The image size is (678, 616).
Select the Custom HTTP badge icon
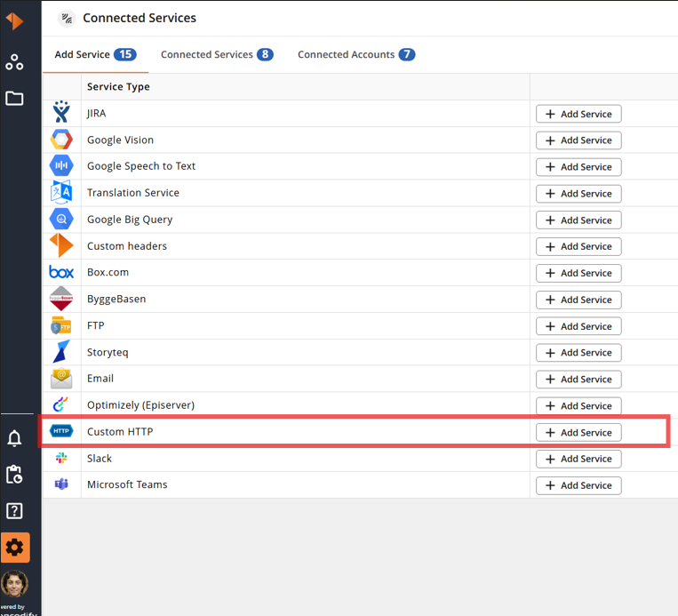point(61,431)
